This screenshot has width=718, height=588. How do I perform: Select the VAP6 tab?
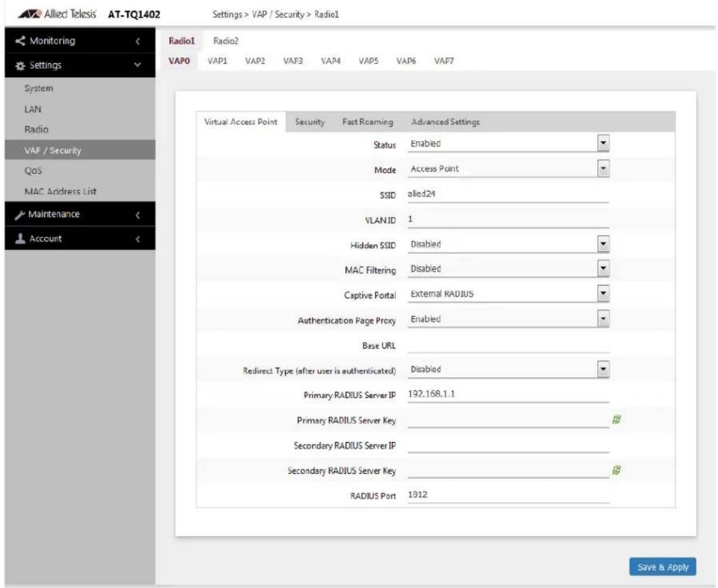point(407,61)
